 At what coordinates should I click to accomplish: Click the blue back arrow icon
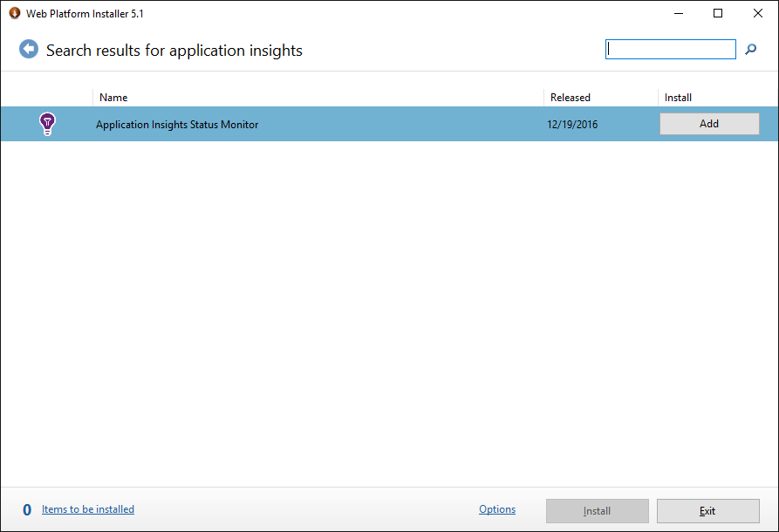tap(29, 49)
